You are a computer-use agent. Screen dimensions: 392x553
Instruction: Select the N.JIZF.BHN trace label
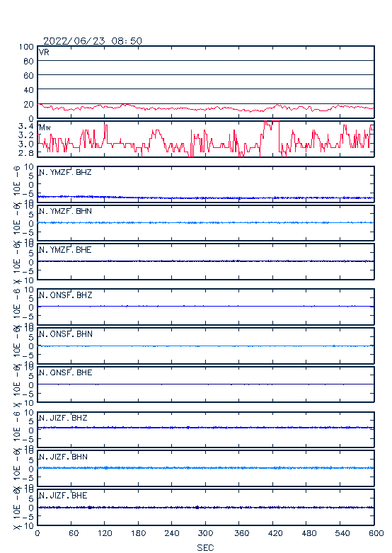tap(63, 457)
